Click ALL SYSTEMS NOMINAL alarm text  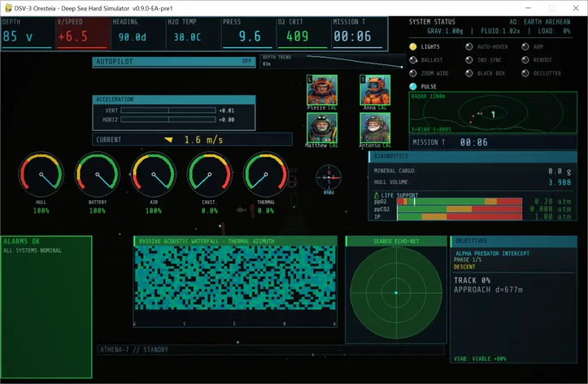[x=33, y=251]
